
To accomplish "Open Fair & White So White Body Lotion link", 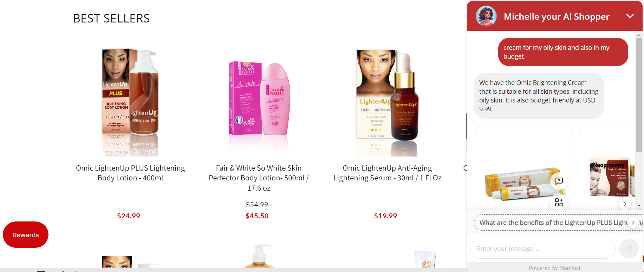I will coord(259,178).
